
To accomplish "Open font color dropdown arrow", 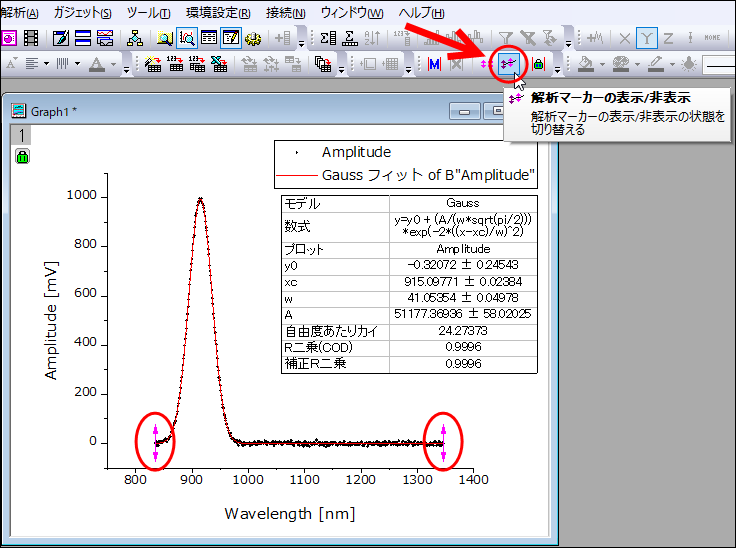I will [x=114, y=64].
